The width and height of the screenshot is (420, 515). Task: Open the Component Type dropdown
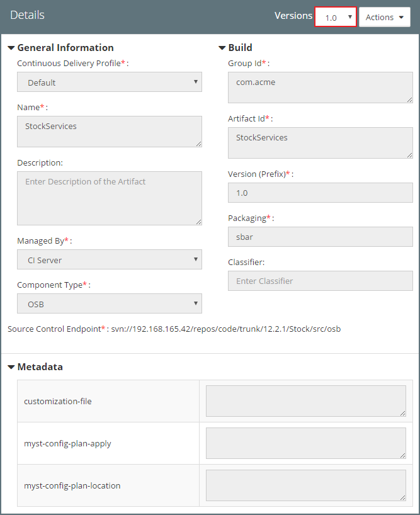(x=110, y=303)
